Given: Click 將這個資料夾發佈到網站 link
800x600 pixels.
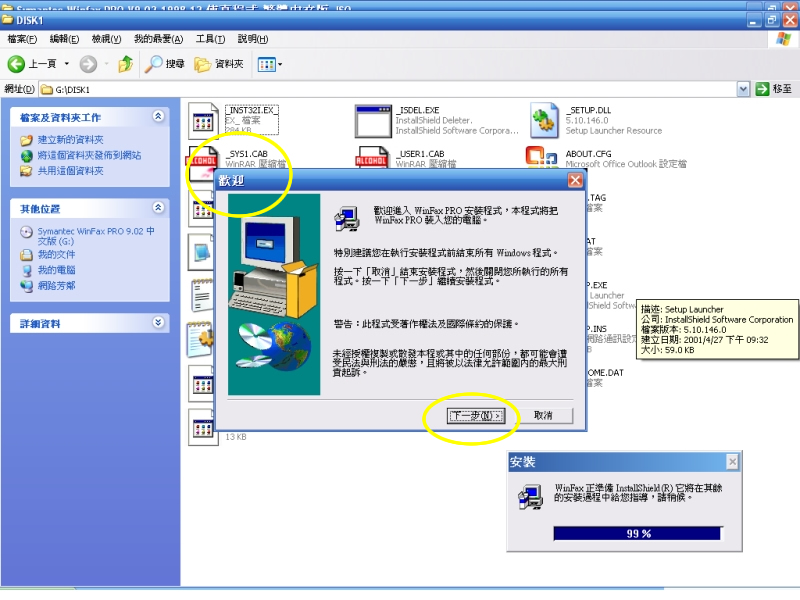Looking at the screenshot, I should click(89, 155).
